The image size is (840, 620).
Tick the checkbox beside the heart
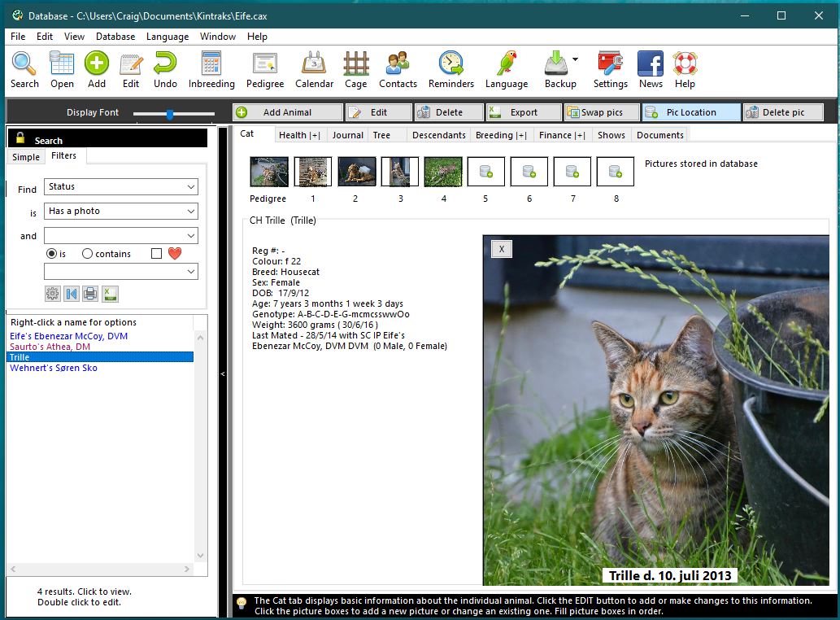click(x=156, y=254)
